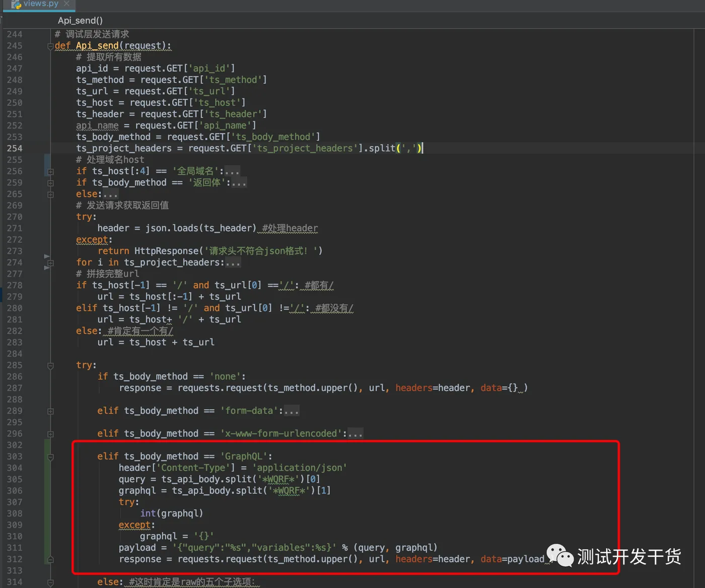
Task: Click the folded ellipsis after else: on line 265
Action: [x=110, y=194]
